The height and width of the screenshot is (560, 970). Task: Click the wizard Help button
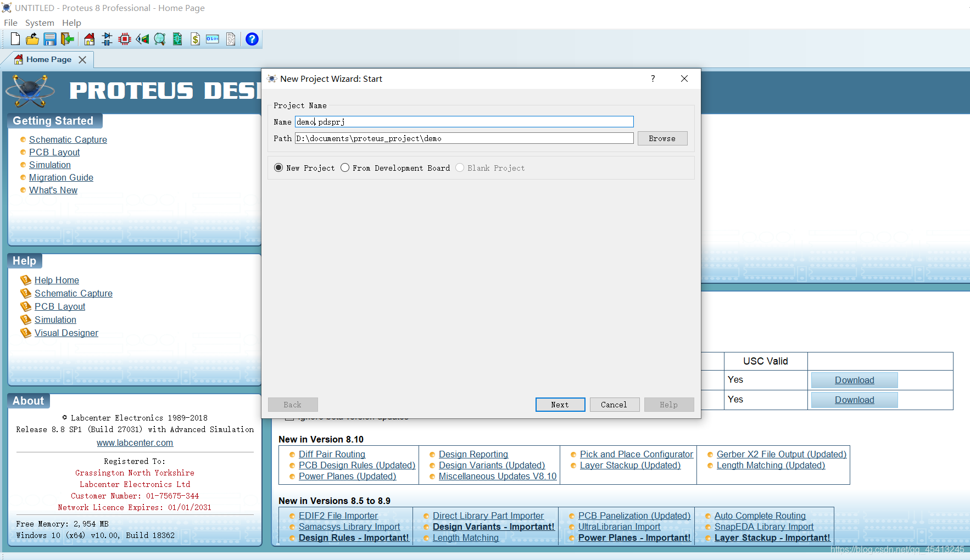click(x=669, y=405)
